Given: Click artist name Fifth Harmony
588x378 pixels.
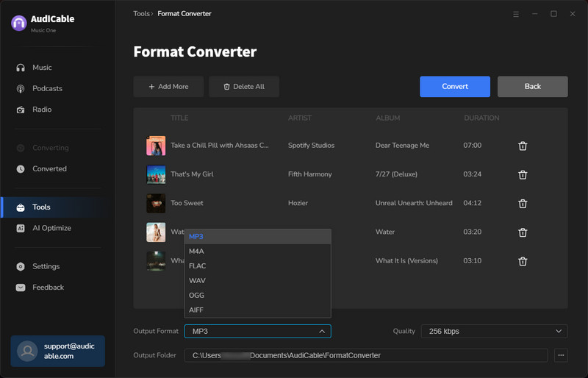Looking at the screenshot, I should click(x=309, y=174).
